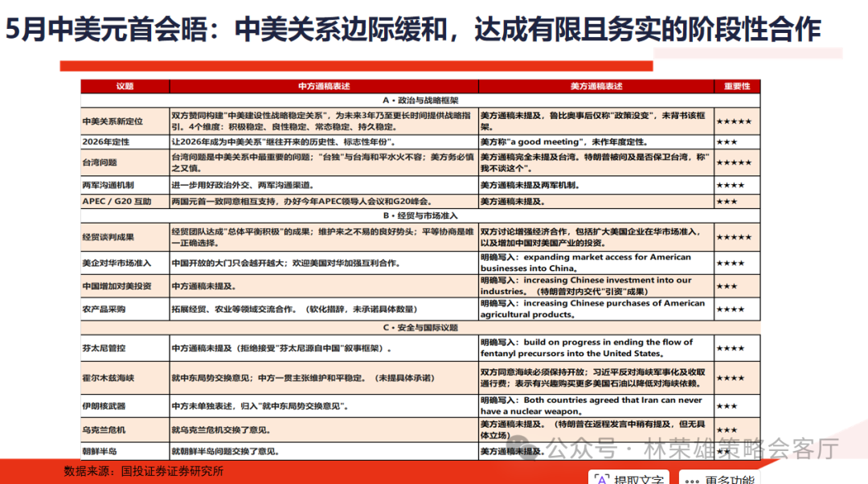Select the cell 美方通稿未提及两军机制
Viewport: 868px width, 484px height.
pyautogui.click(x=596, y=185)
